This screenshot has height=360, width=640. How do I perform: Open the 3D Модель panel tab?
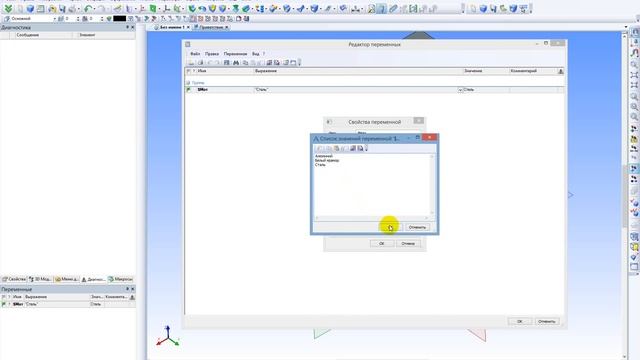coord(40,279)
